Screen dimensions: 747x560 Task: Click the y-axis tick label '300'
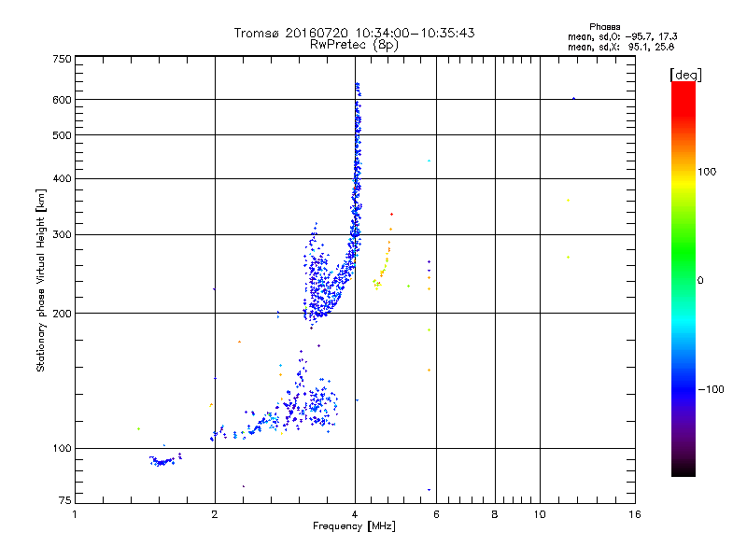[x=62, y=235]
